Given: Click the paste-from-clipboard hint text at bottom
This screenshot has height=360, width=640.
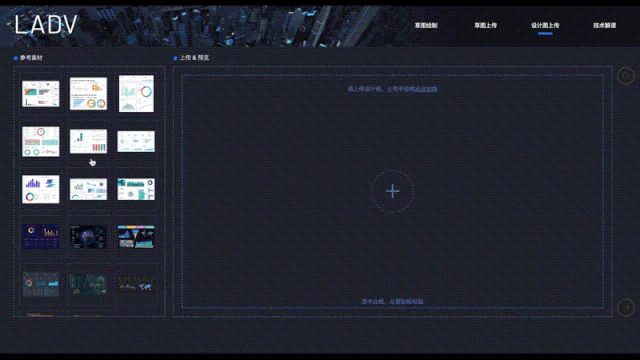Looking at the screenshot, I should pos(392,302).
